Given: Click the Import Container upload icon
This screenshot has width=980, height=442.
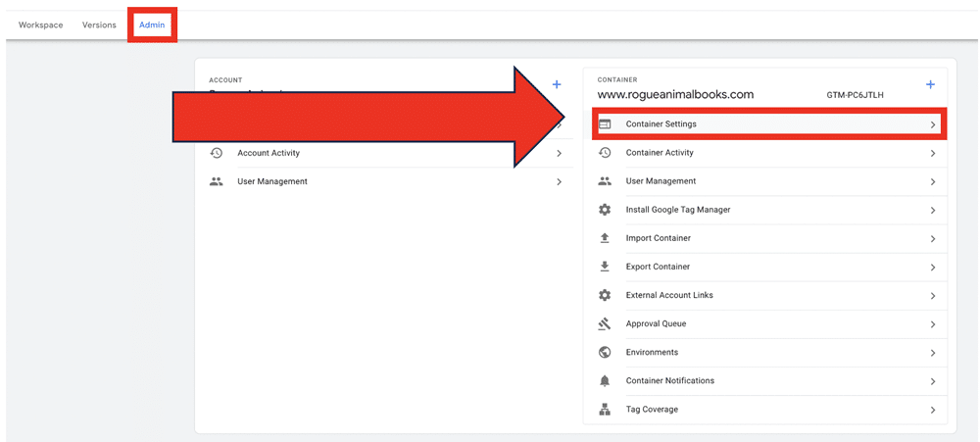Looking at the screenshot, I should click(x=605, y=238).
